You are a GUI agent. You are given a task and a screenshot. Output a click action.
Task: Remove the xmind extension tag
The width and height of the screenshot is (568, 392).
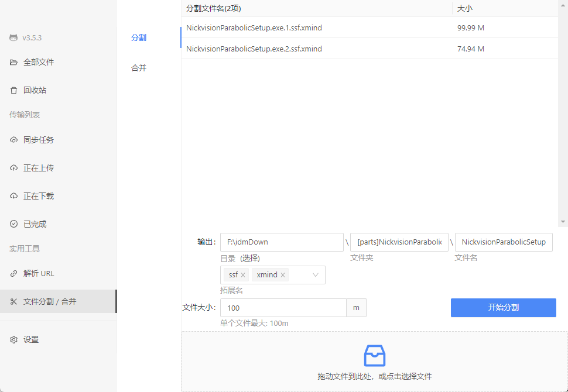coord(283,275)
